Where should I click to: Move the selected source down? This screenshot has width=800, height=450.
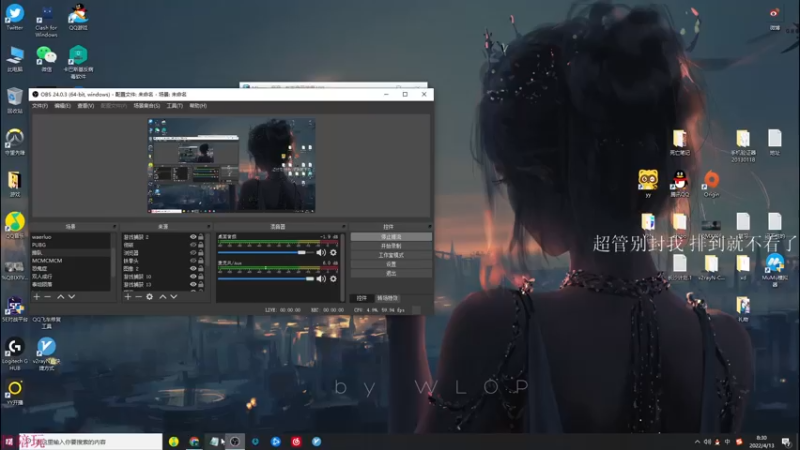tap(174, 296)
